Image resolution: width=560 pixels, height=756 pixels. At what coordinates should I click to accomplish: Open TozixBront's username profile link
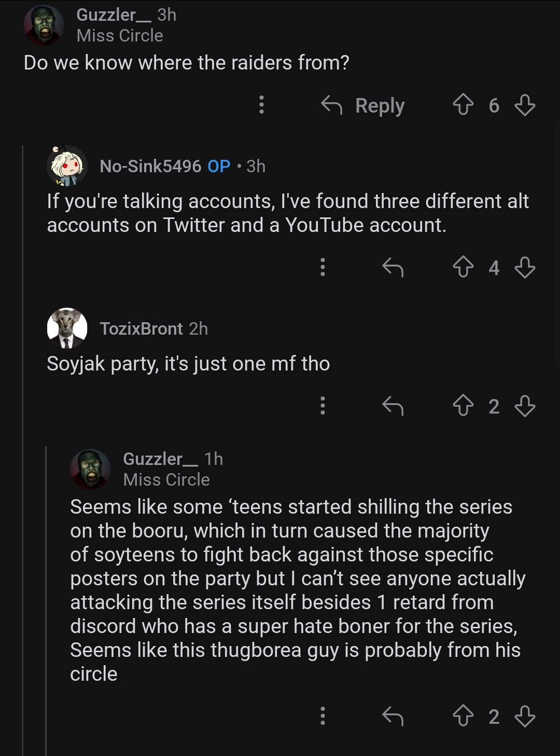click(x=141, y=328)
